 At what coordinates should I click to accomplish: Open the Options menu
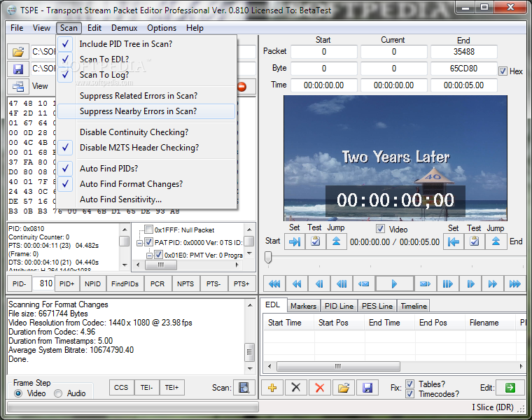[x=162, y=28]
